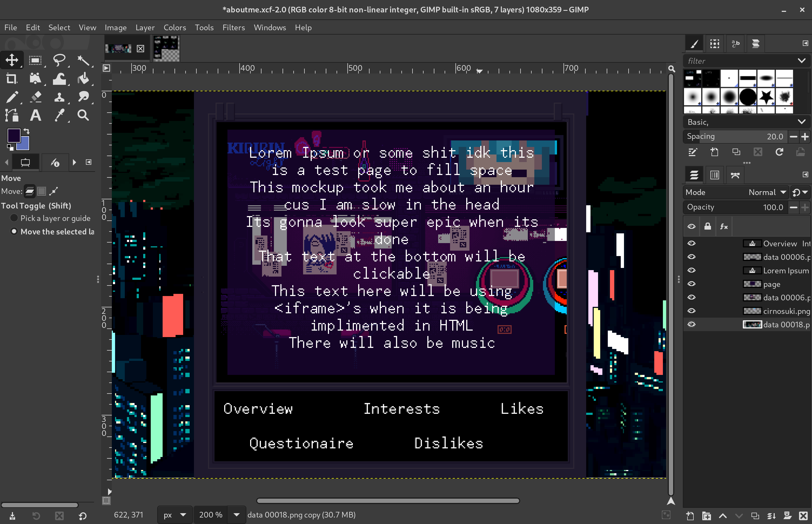Image resolution: width=812 pixels, height=524 pixels.
Task: Open the Windows menu
Action: [x=269, y=28]
